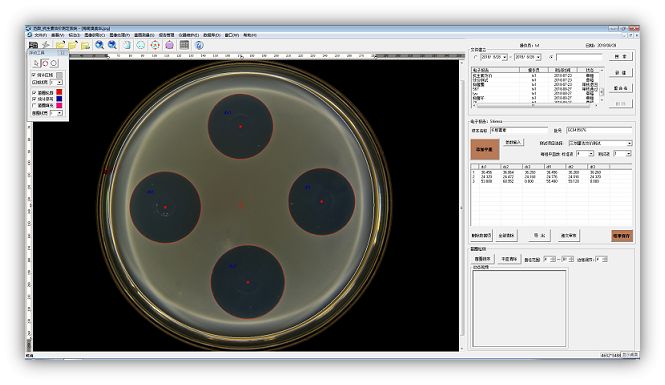Screen dimensions: 665x385
Task: Select the radio button before the search text field
Action: coord(551,57)
